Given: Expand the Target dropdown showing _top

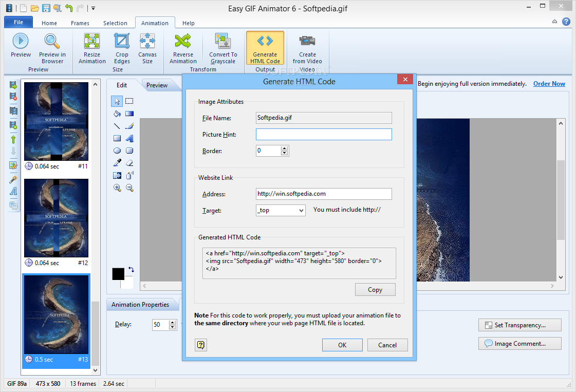Looking at the screenshot, I should click(x=301, y=211).
